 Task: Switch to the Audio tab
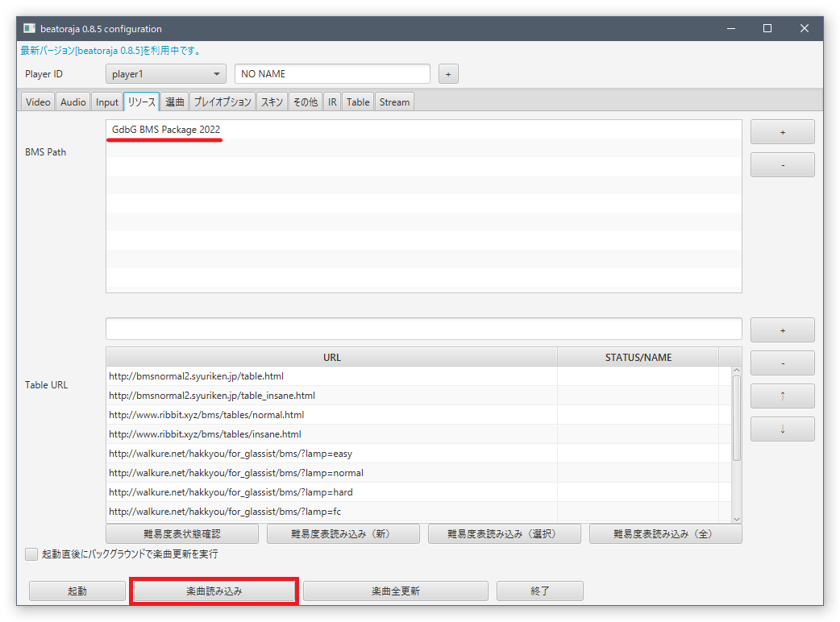tap(73, 102)
